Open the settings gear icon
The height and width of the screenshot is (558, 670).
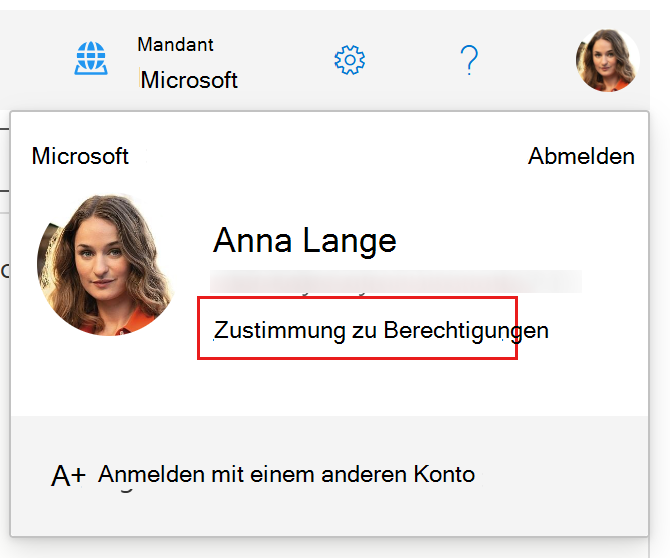(350, 60)
